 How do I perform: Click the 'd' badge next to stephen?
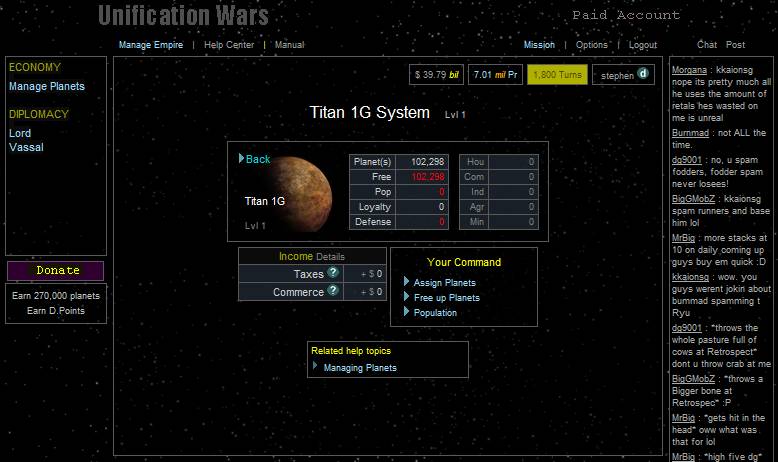tap(643, 74)
